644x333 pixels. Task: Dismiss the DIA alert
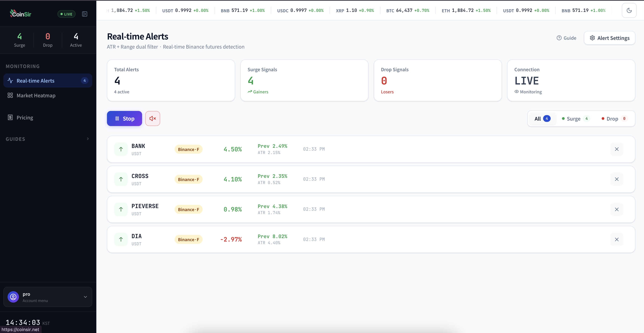tap(616, 239)
